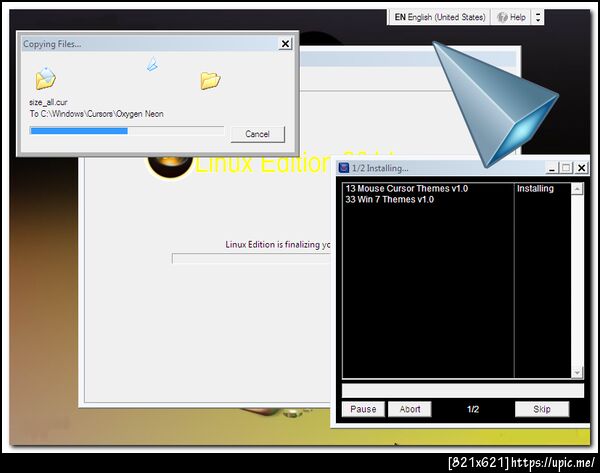Abort the installation

point(410,409)
